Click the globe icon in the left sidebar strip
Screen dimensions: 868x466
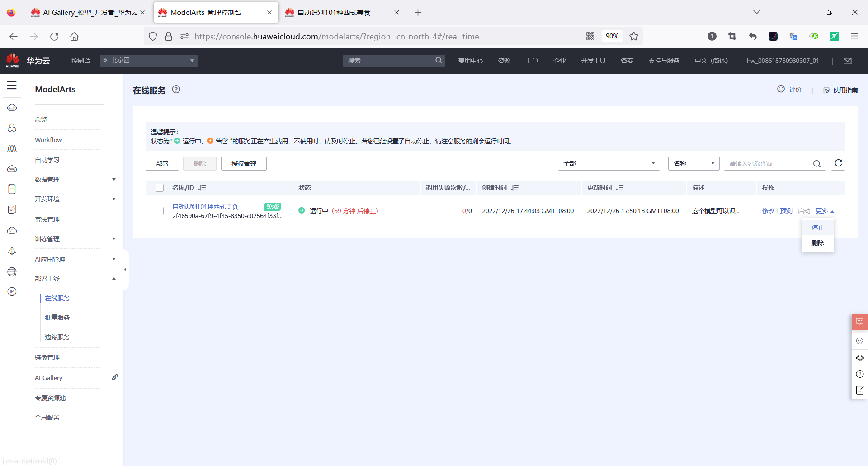(x=12, y=271)
